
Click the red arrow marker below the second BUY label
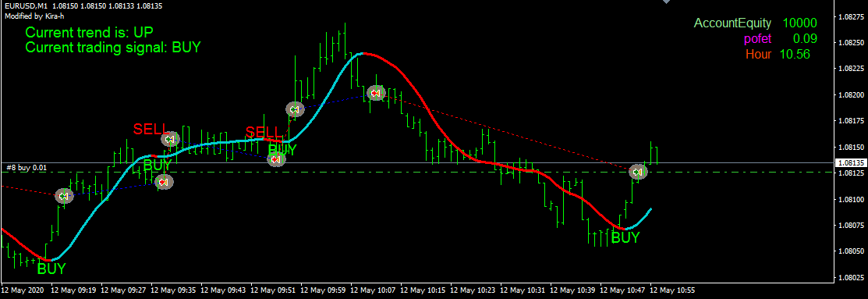click(x=163, y=182)
